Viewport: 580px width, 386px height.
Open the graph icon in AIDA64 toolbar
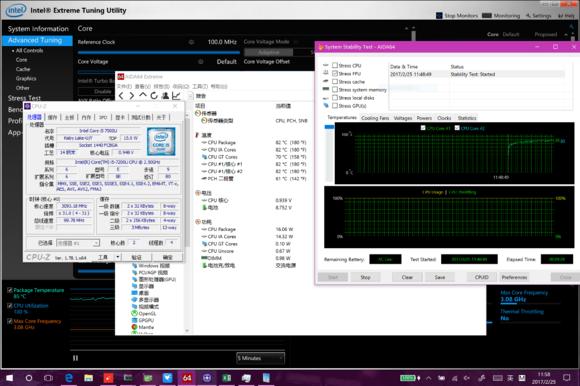(x=176, y=96)
